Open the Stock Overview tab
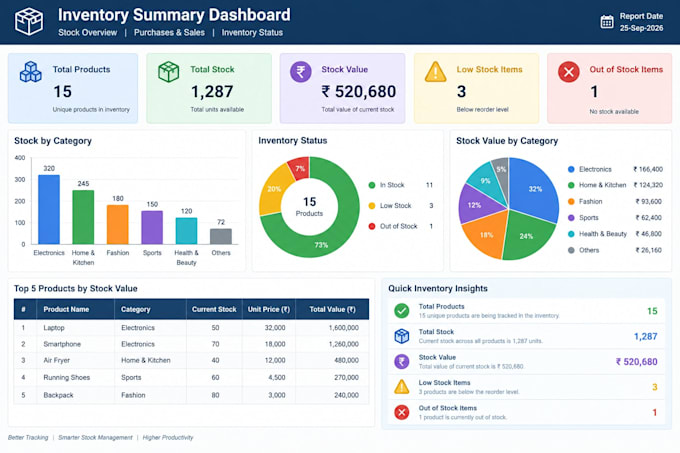 [88, 33]
